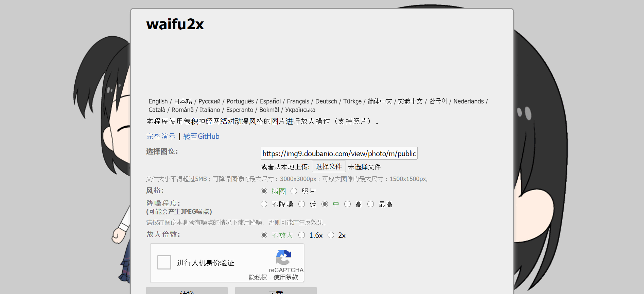Select 2x upscaling option
This screenshot has width=644, height=294.
[331, 235]
